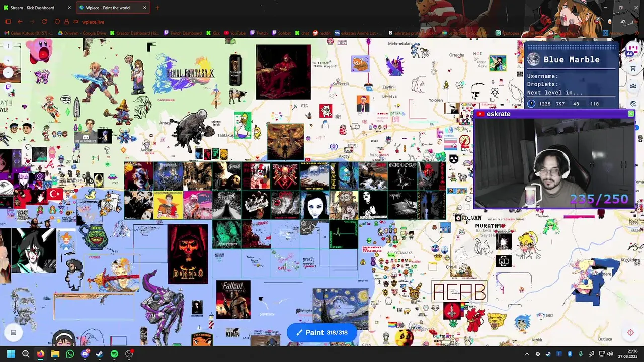Viewport: 644px width, 362px height.
Task: Open the Wplace store cart icon
Action: (633, 69)
